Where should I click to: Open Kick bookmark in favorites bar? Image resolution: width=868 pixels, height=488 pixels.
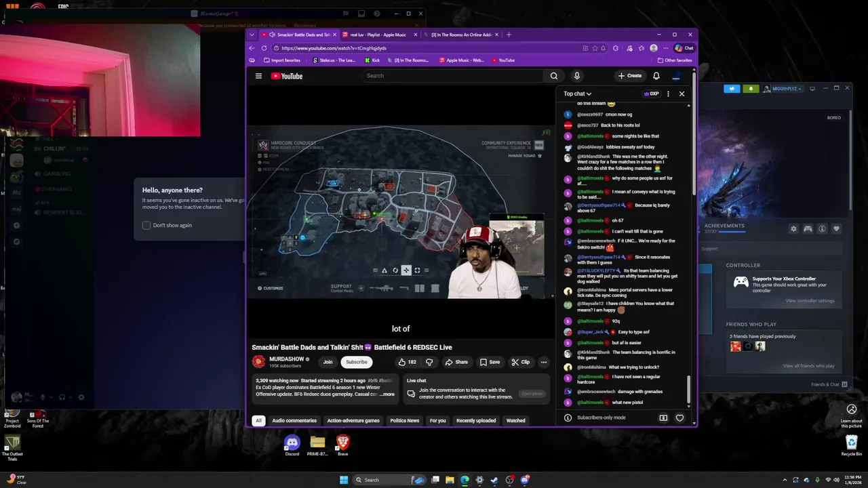[372, 60]
